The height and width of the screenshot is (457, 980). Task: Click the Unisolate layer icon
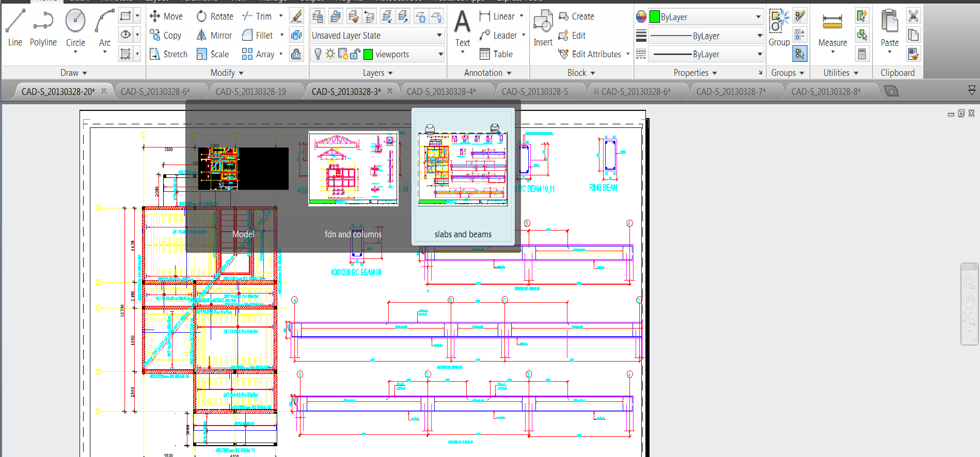point(403,17)
